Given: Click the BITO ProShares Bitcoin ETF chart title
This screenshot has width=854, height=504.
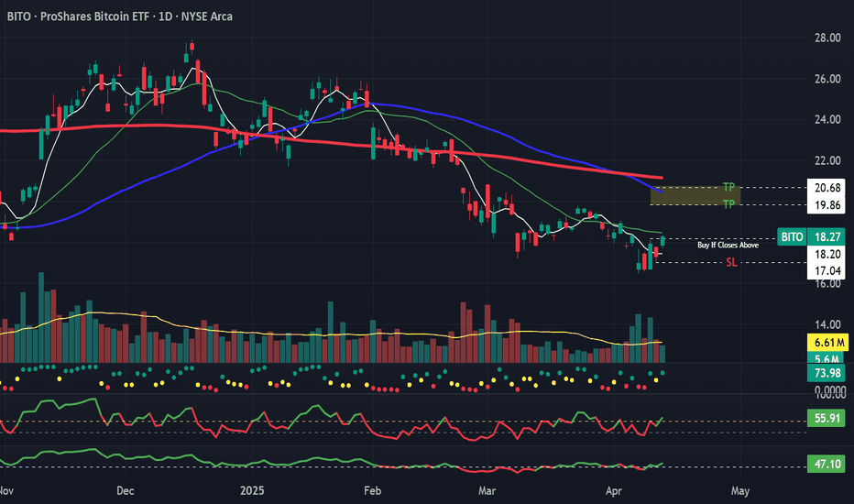Looking at the screenshot, I should click(120, 16).
